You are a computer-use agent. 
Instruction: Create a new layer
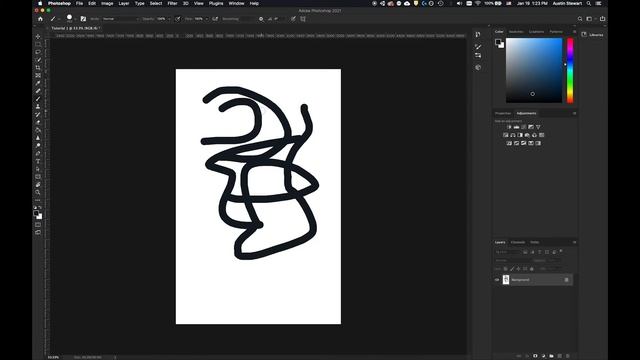560,356
